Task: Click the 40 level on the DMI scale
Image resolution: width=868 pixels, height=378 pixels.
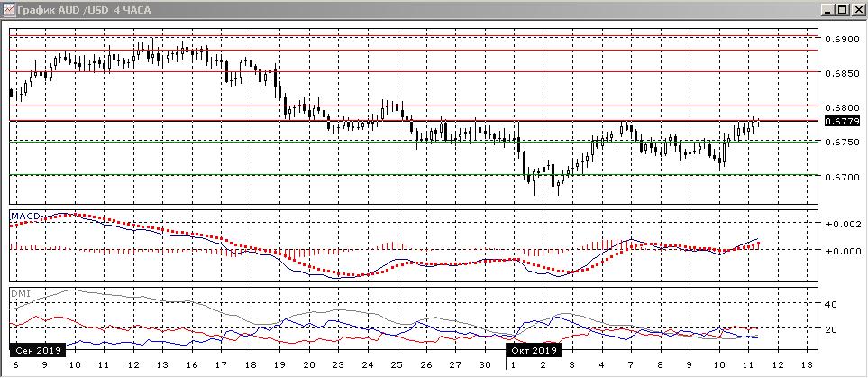Action: 830,304
